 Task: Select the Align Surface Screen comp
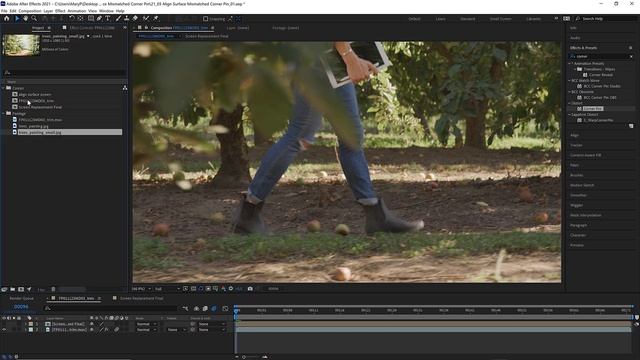(x=35, y=94)
